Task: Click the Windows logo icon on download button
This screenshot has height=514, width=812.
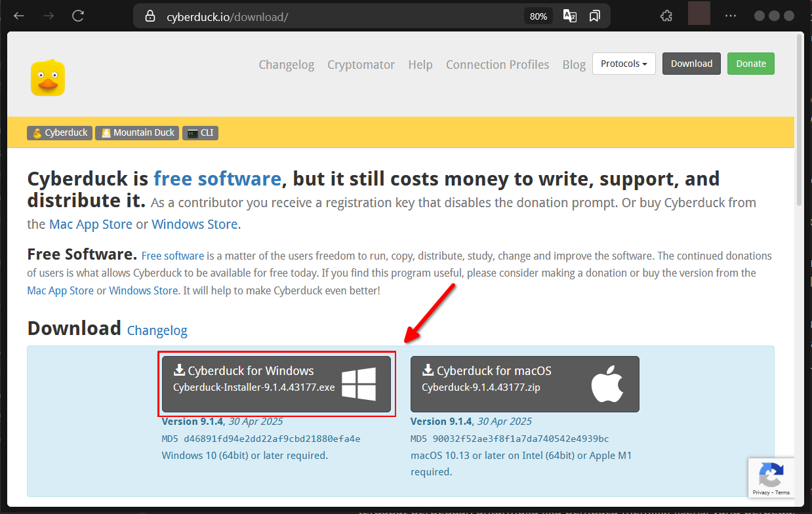Action: tap(359, 384)
